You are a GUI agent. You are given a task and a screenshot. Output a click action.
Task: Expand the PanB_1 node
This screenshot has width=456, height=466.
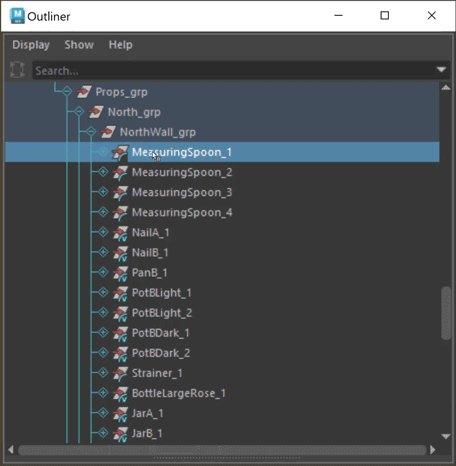point(103,272)
